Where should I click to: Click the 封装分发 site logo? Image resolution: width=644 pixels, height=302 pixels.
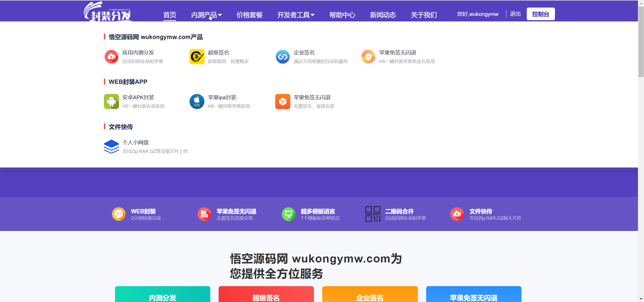tap(108, 12)
